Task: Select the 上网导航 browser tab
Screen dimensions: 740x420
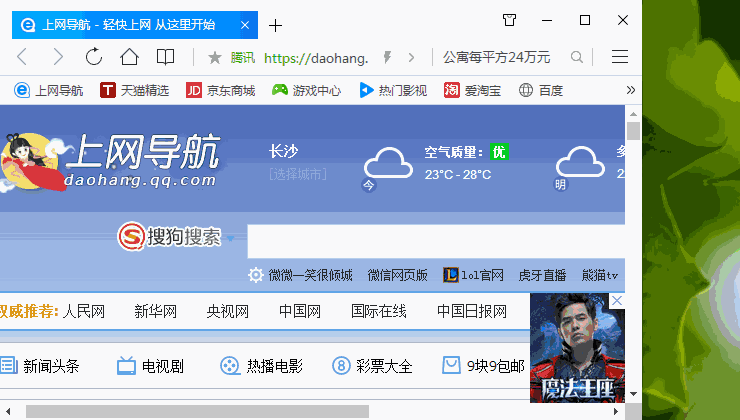Action: pos(135,25)
